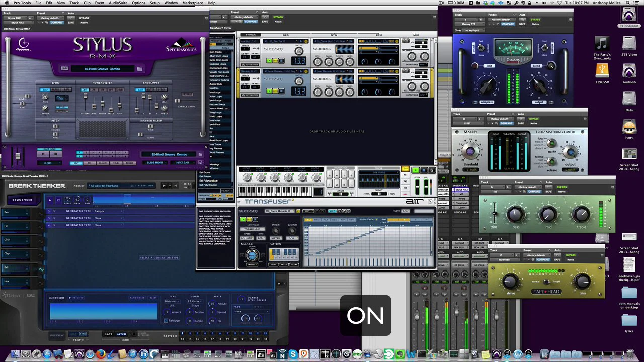Select the Bell track waveform icon
The image size is (644, 362).
41,269
